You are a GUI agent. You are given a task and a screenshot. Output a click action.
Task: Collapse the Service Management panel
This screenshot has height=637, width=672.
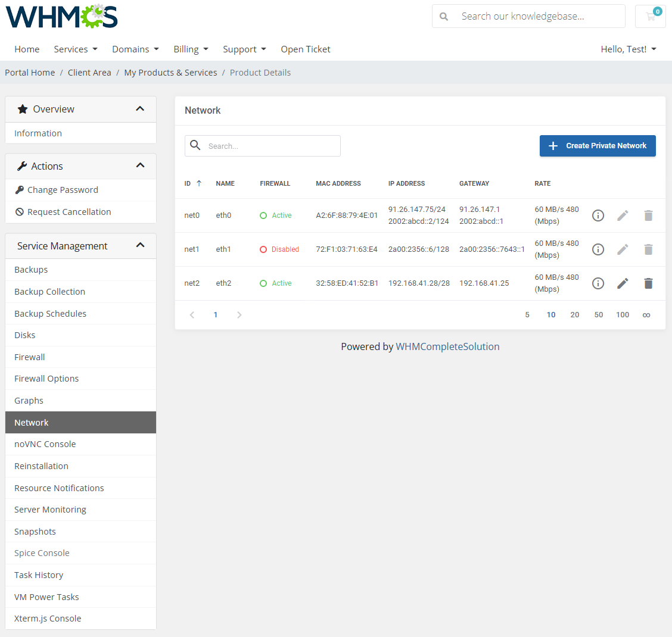[140, 244]
